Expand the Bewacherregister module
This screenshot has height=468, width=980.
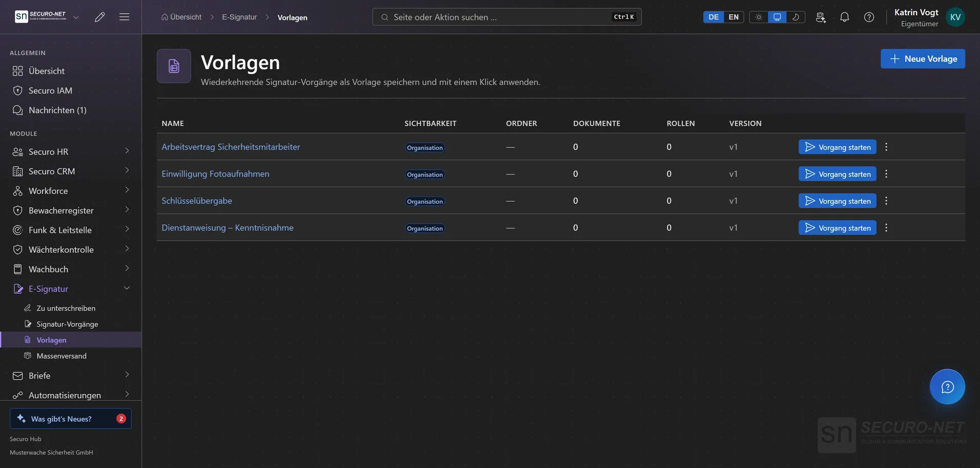pos(71,210)
